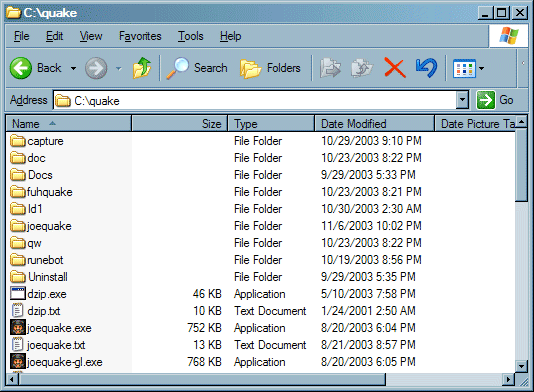Click the Move To toolbar icon
534x392 pixels.
point(330,68)
